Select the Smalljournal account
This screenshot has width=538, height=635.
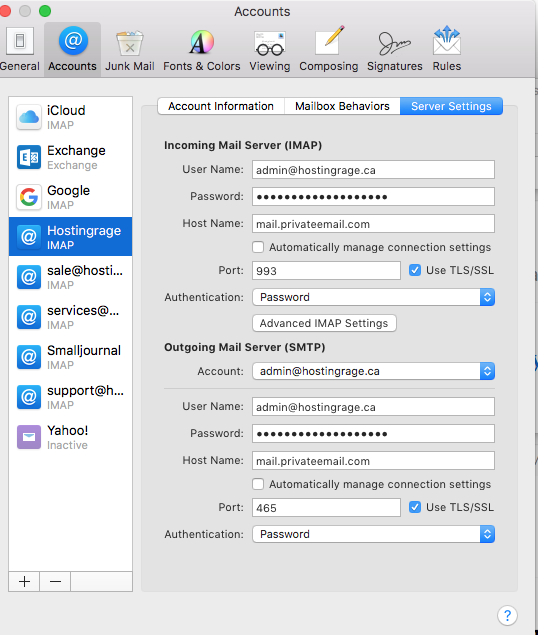coord(70,357)
